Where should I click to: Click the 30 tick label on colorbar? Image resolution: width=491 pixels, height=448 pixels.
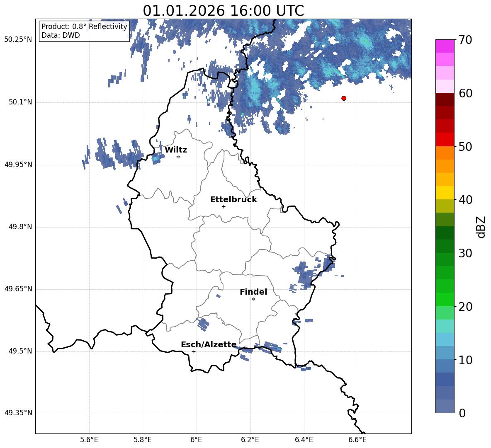(465, 253)
